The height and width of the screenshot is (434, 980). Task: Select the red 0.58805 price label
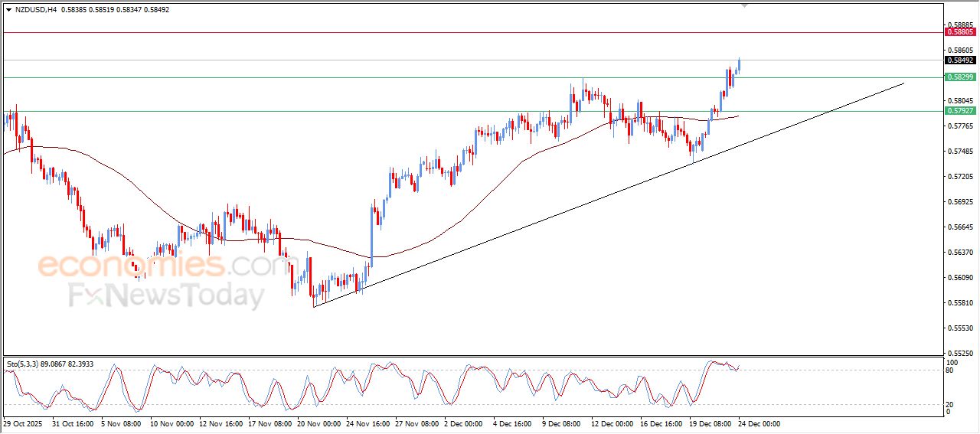tap(960, 32)
